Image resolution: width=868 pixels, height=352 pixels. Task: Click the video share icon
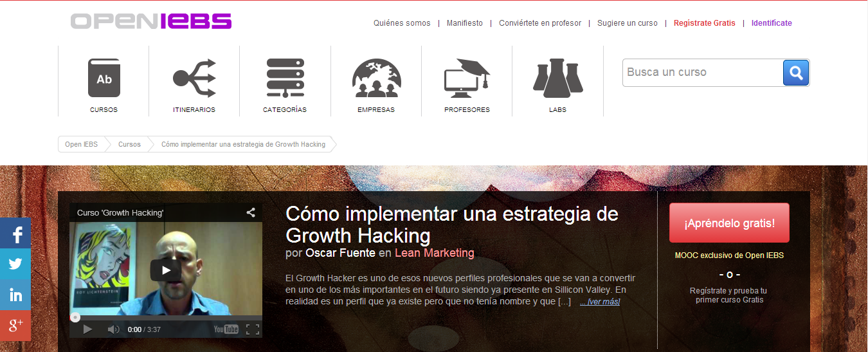(251, 212)
